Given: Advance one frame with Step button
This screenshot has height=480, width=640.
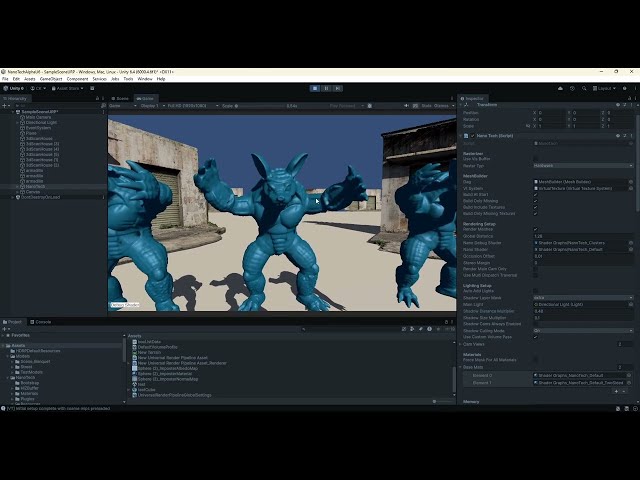Looking at the screenshot, I should (x=338, y=88).
